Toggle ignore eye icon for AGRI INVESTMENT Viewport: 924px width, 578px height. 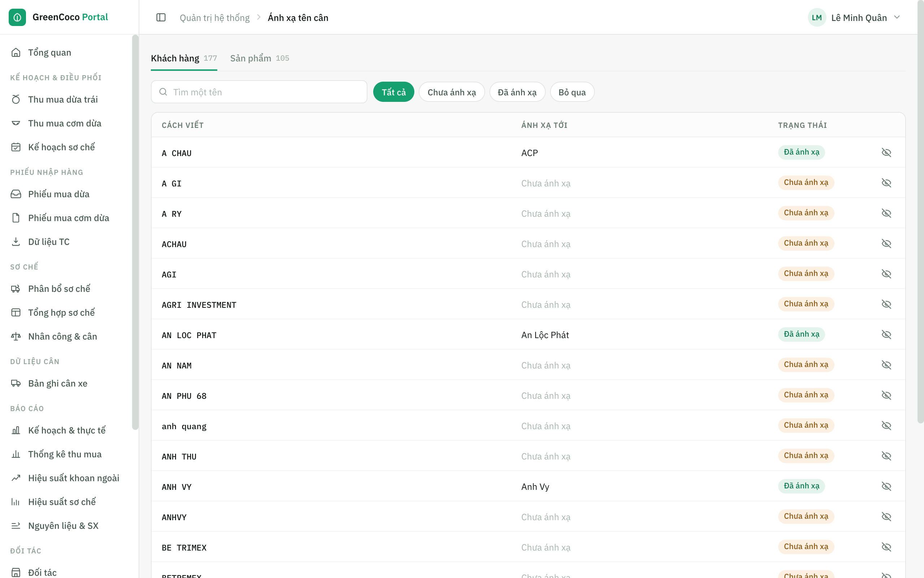[x=886, y=304]
